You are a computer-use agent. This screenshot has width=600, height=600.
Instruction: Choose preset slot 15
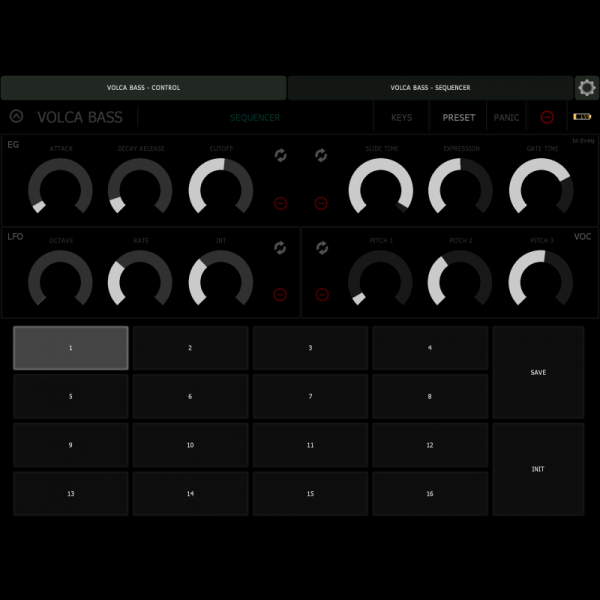pyautogui.click(x=310, y=494)
